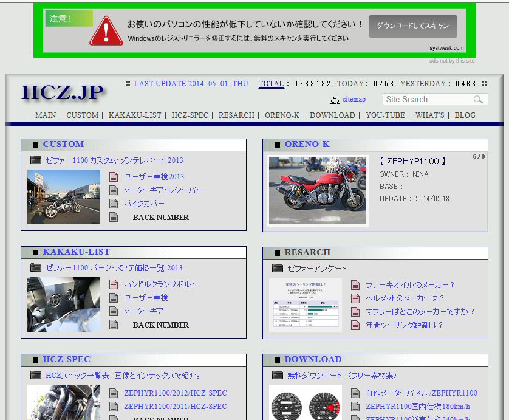The width and height of the screenshot is (509, 420).
Task: Click the document icon beside メーターギア in KAKAKU-LIST
Action: click(x=114, y=311)
